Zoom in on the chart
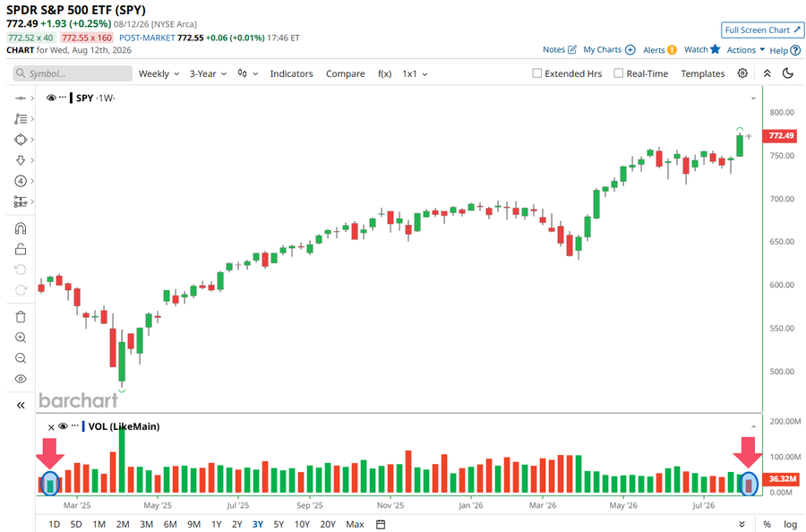 (x=21, y=337)
